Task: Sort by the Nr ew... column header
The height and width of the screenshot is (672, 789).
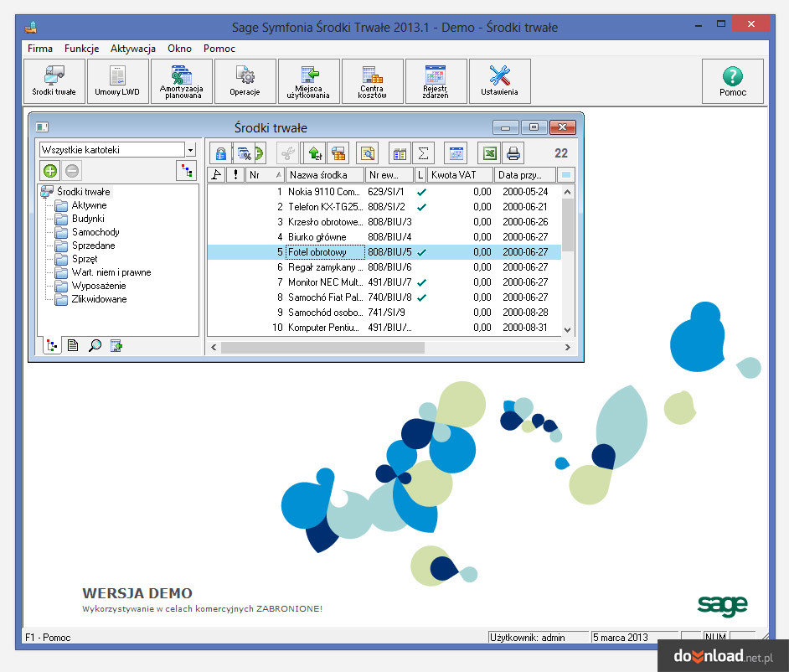Action: [389, 174]
